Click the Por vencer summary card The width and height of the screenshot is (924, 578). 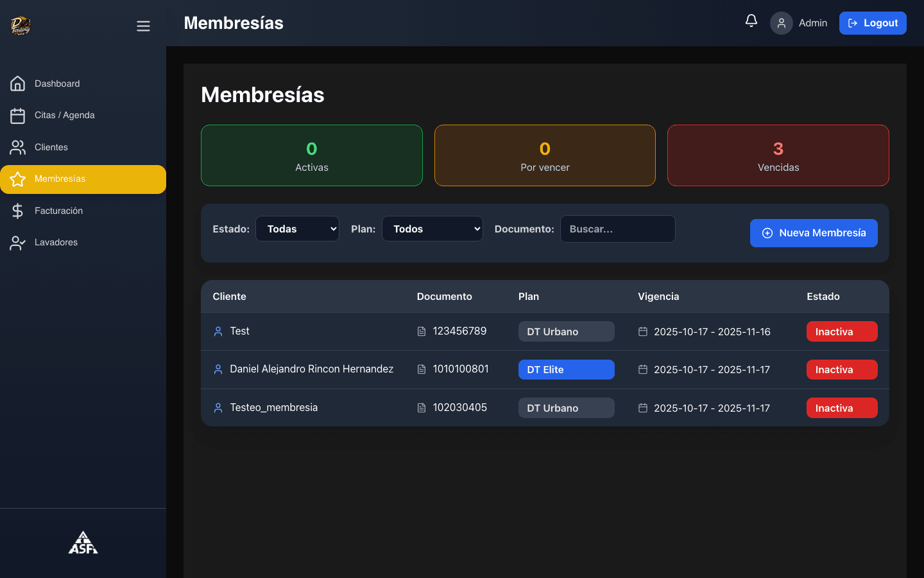pyautogui.click(x=545, y=155)
